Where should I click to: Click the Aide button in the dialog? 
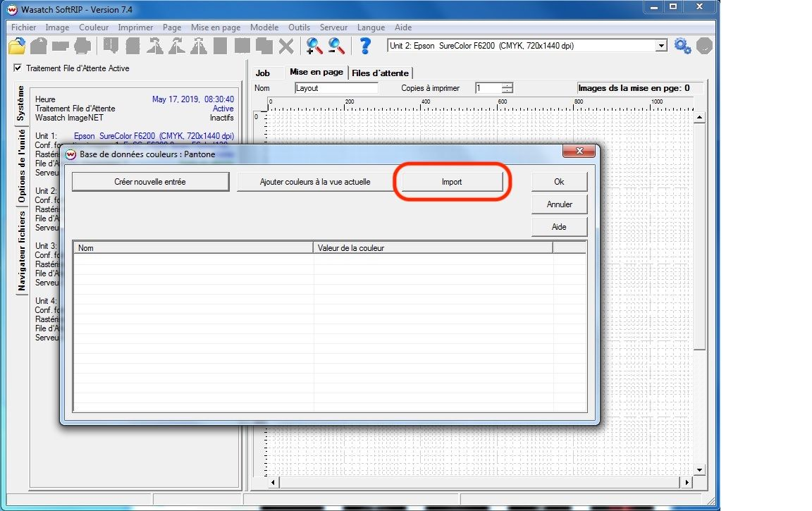coord(559,227)
